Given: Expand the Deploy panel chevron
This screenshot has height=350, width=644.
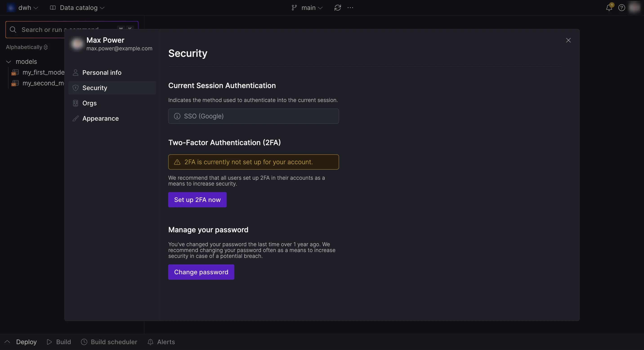Looking at the screenshot, I should [7, 341].
